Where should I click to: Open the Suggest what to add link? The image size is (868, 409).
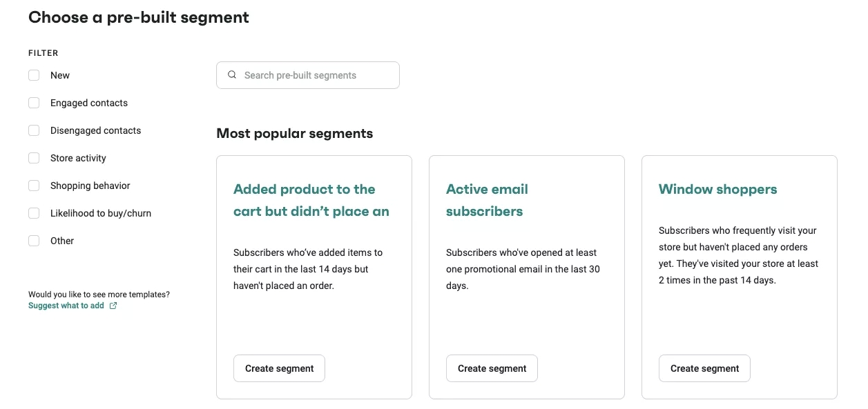(x=67, y=305)
